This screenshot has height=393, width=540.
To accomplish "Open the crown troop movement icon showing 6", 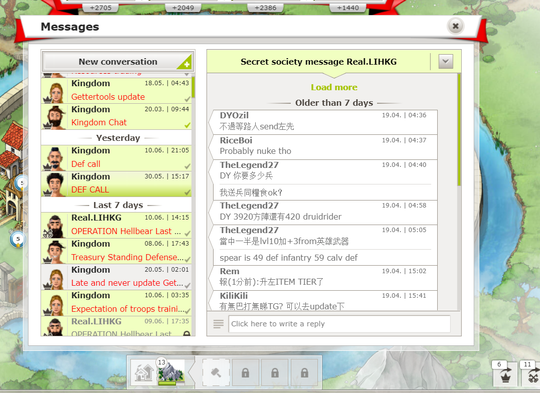I will [505, 375].
